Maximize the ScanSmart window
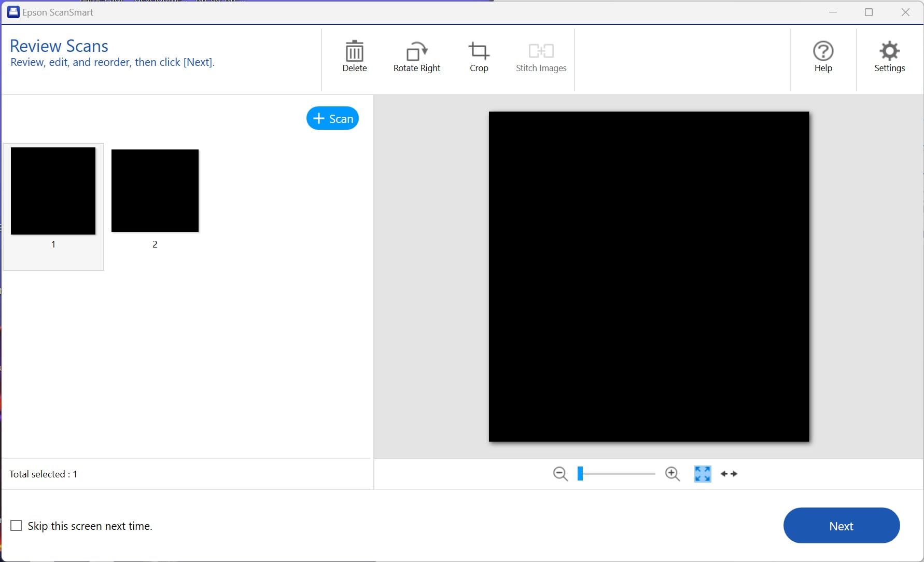924x562 pixels. [869, 12]
